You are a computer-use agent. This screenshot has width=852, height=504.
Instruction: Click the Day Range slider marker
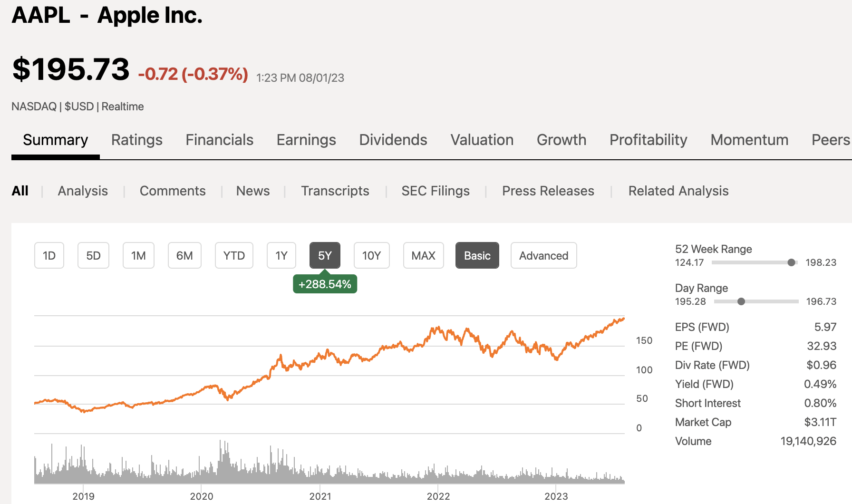[741, 301]
